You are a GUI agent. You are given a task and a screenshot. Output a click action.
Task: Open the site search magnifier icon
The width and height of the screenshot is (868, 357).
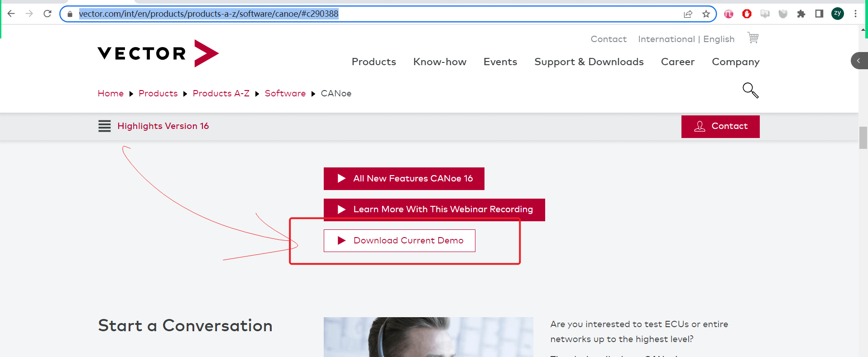[x=750, y=90]
